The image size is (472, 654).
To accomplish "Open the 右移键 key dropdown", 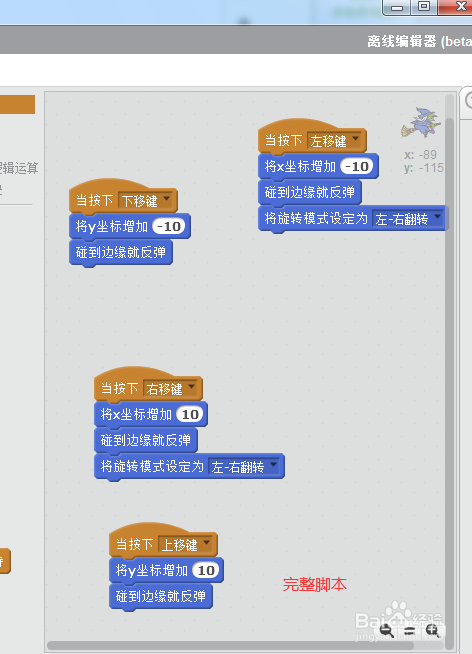I will click(170, 389).
